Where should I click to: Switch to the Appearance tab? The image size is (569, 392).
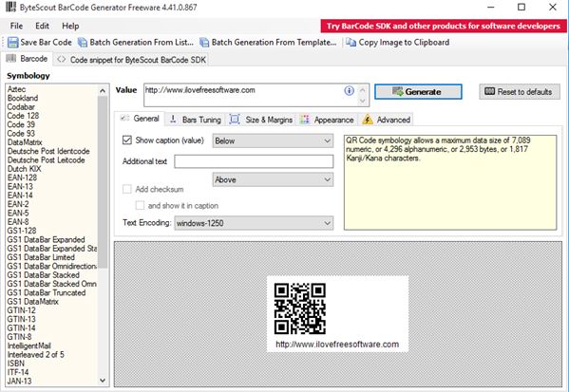327,120
